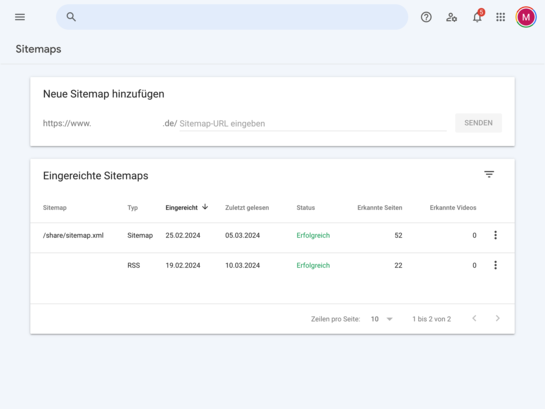Click the Sitemap-URL eingeben field
This screenshot has height=409, width=545.
[313, 123]
